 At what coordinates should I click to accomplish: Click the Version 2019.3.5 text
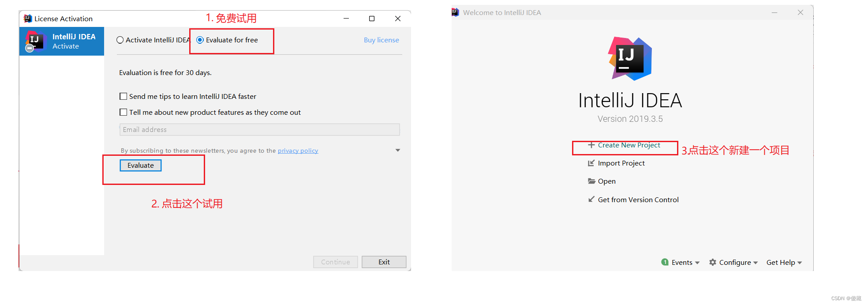pos(630,119)
